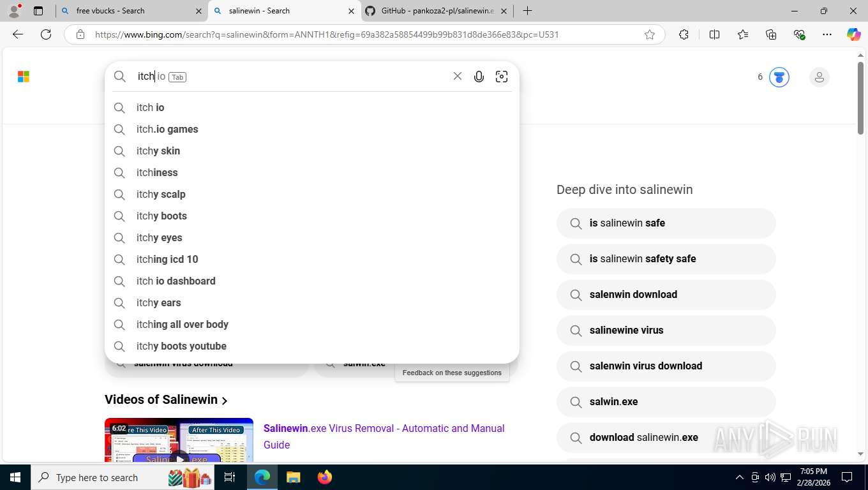The height and width of the screenshot is (490, 868).
Task: Click inside the Bing search input field
Action: coord(290,77)
